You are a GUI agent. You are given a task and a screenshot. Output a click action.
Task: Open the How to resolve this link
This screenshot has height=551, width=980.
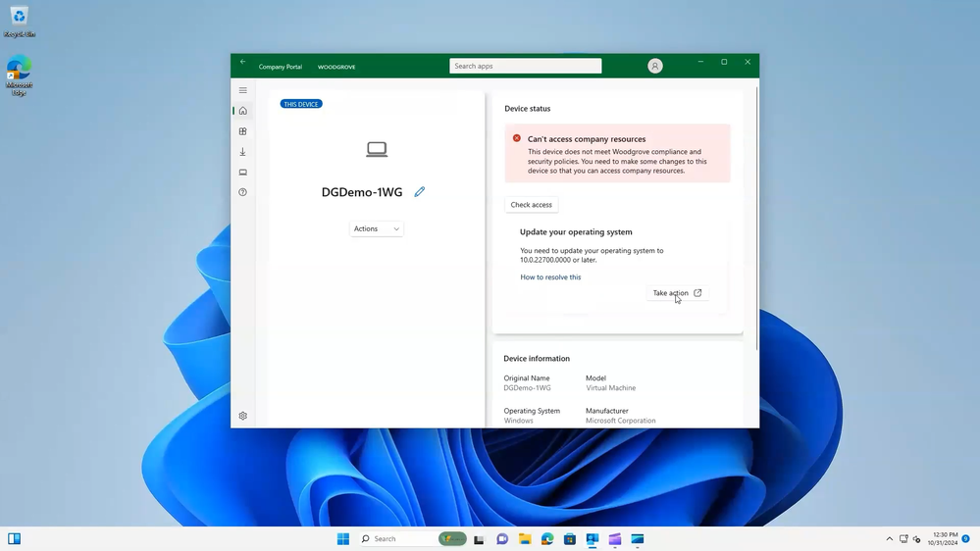(x=550, y=277)
